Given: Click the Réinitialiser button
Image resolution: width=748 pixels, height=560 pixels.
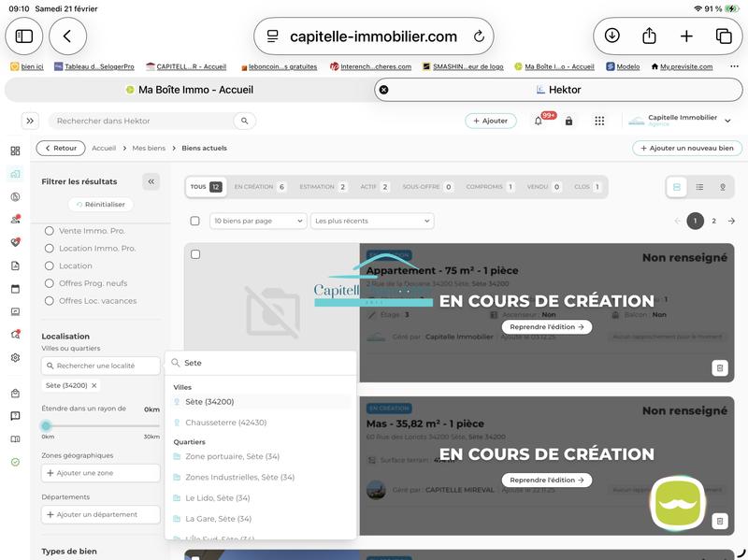Looking at the screenshot, I should point(101,205).
